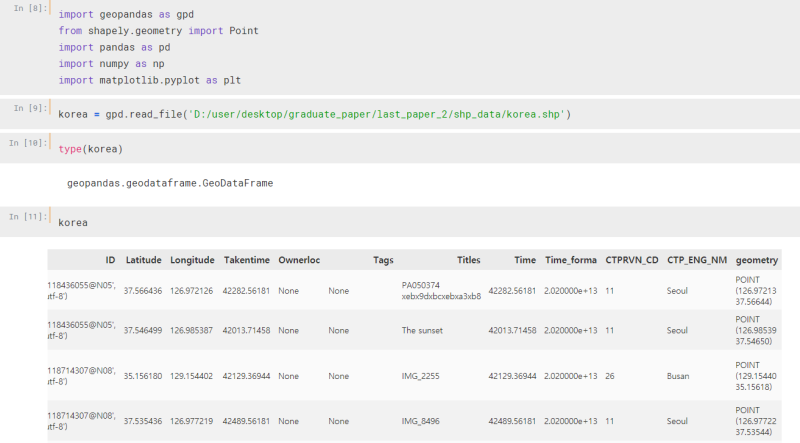Click the geometry column header
This screenshot has width=800, height=443.
tap(757, 260)
